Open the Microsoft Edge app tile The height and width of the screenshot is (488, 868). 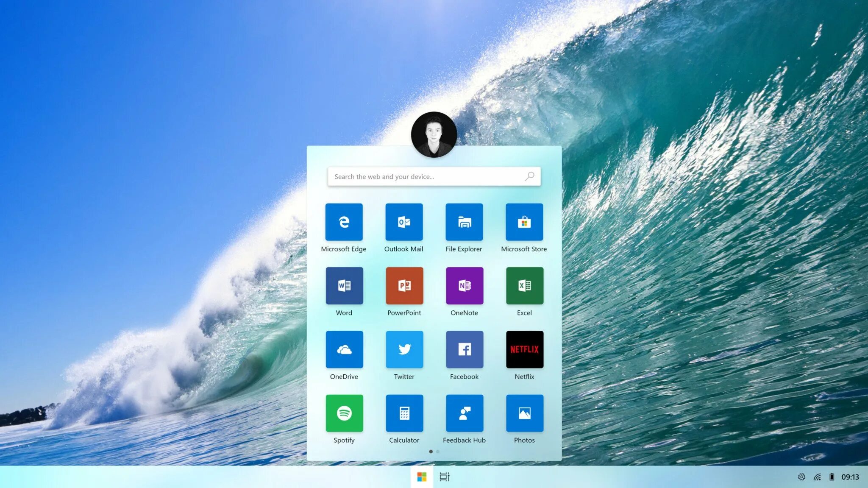(x=344, y=222)
